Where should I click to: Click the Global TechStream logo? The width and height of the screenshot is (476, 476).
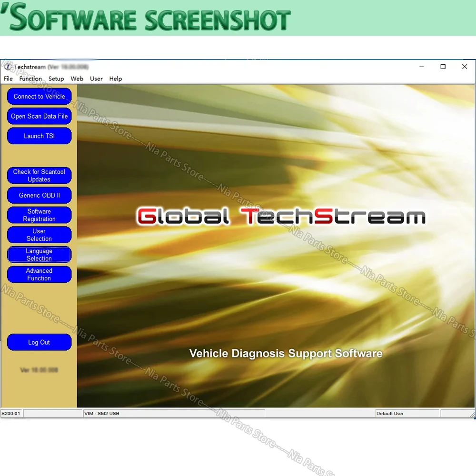click(281, 216)
